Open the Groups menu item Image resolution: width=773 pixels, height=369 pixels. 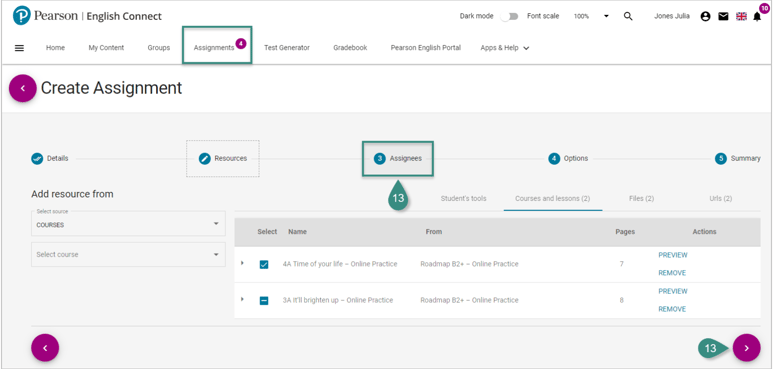[x=159, y=48]
